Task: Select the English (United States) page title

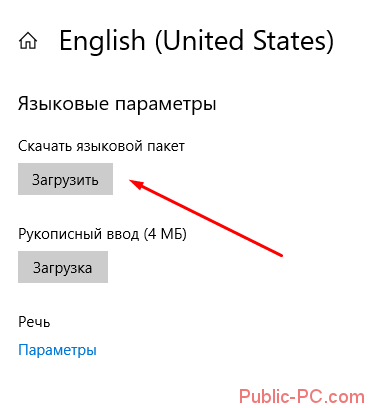Action: tap(196, 41)
